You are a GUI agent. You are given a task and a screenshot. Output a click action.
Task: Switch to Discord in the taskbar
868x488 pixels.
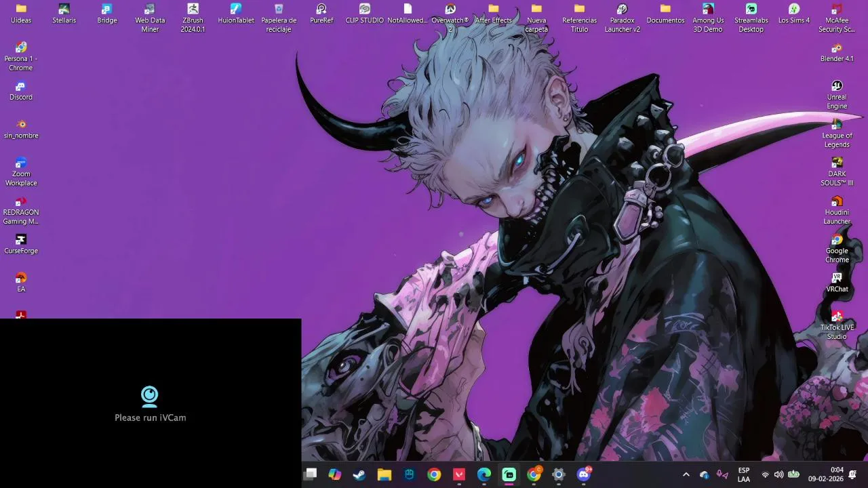click(x=584, y=474)
